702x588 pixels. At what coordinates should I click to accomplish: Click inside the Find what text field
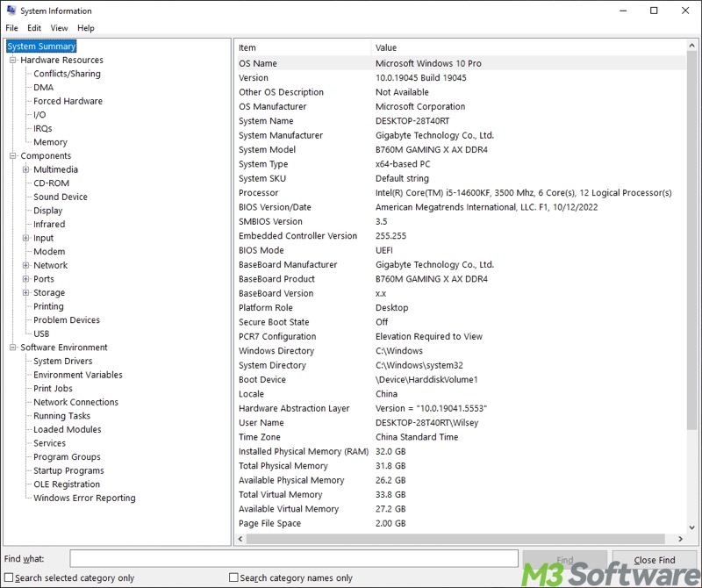click(294, 559)
